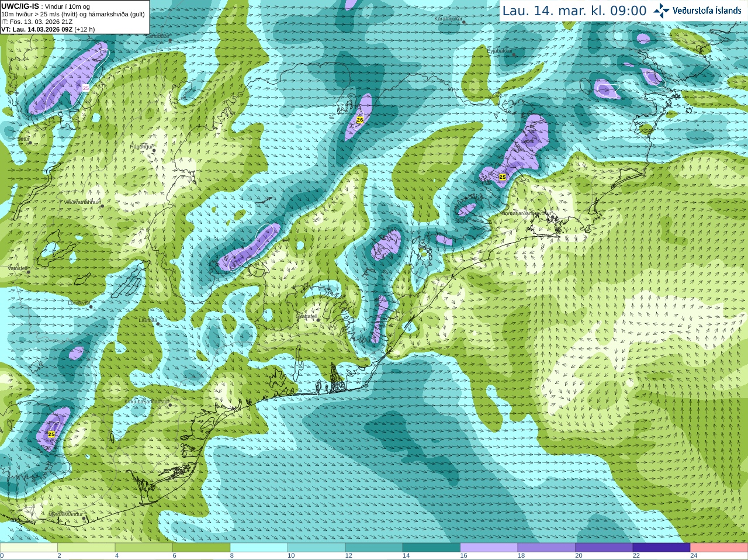The width and height of the screenshot is (748, 560).
Task: Click the Eyjabakkar place label
Action: click(x=500, y=51)
